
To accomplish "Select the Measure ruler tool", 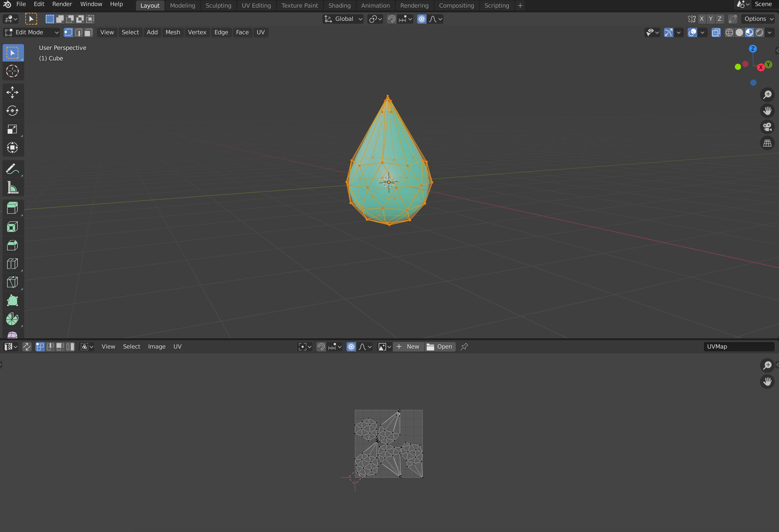I will [13, 188].
